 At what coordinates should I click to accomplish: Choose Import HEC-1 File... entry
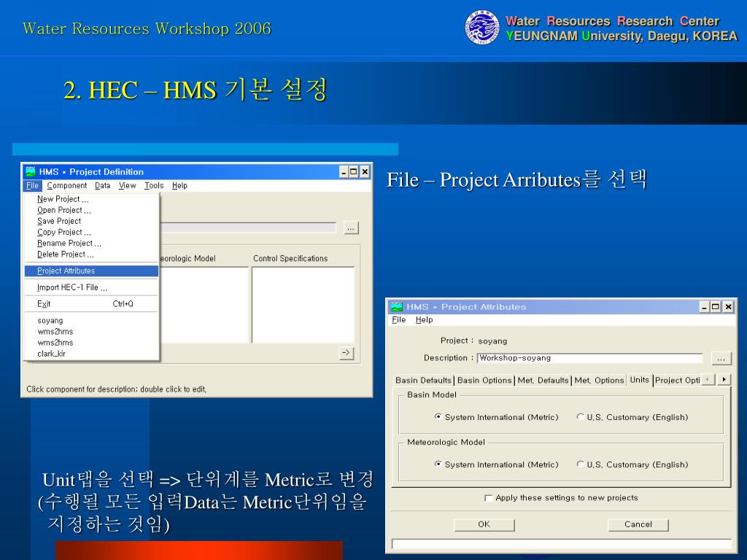tap(91, 287)
